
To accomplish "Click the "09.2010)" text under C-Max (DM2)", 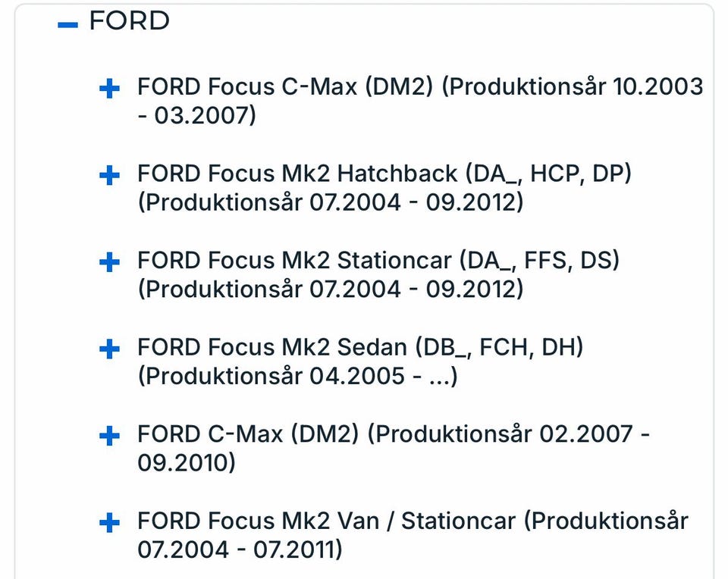I will click(186, 463).
